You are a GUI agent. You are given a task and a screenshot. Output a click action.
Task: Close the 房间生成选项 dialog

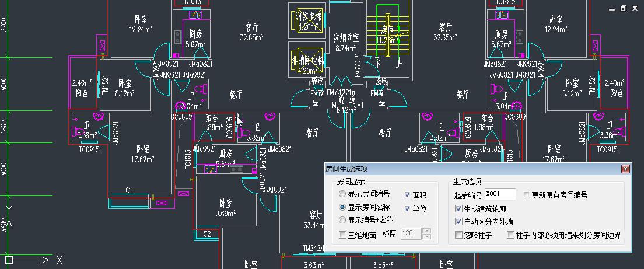click(x=625, y=169)
